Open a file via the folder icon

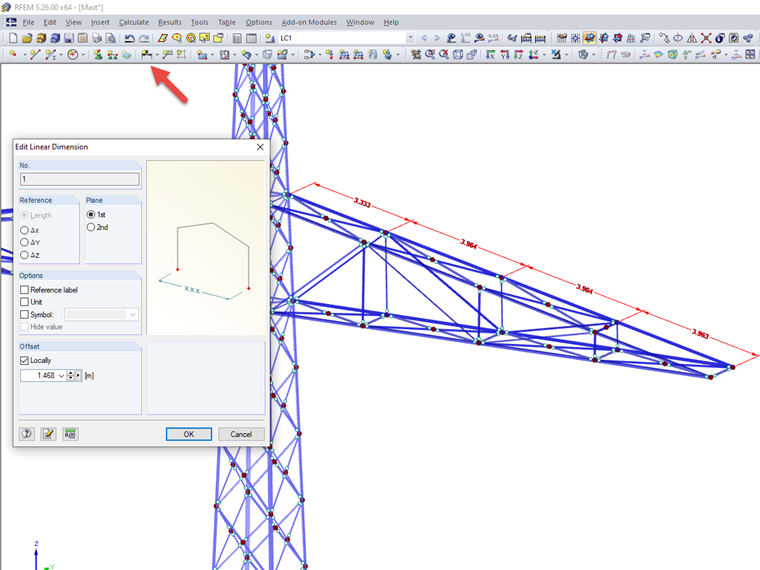click(27, 38)
